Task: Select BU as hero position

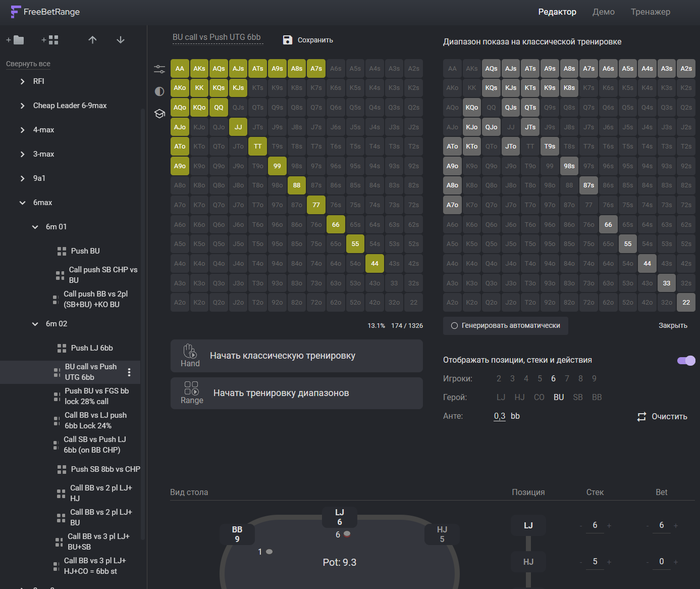Action: click(x=558, y=397)
